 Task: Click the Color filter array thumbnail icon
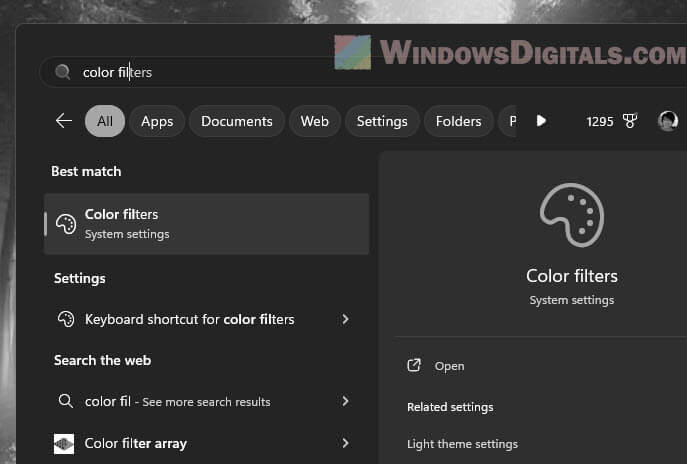64,443
